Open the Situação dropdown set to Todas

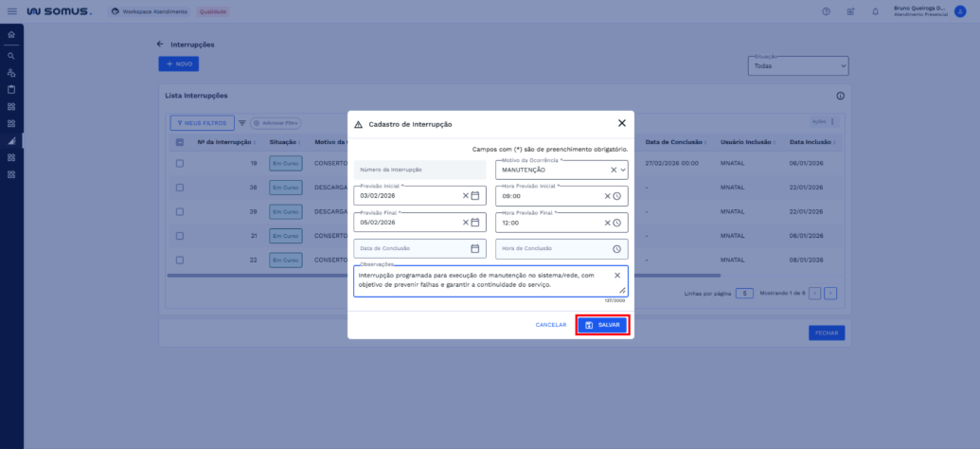(x=798, y=66)
